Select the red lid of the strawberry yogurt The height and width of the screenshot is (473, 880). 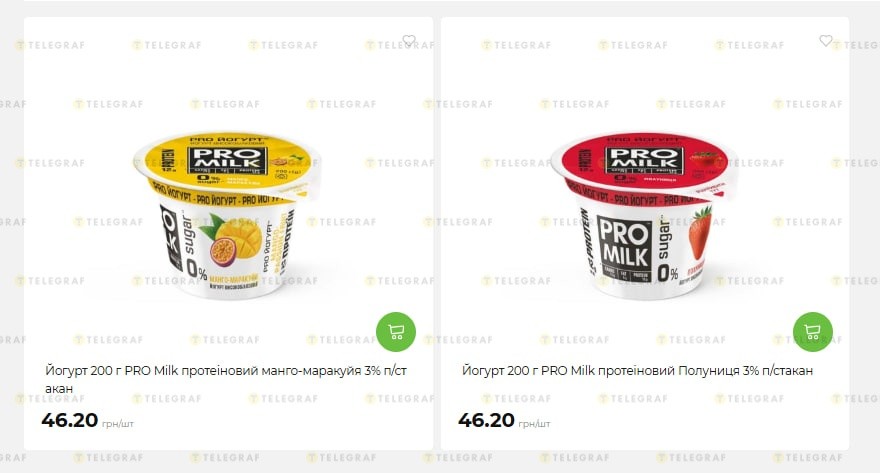pyautogui.click(x=644, y=163)
